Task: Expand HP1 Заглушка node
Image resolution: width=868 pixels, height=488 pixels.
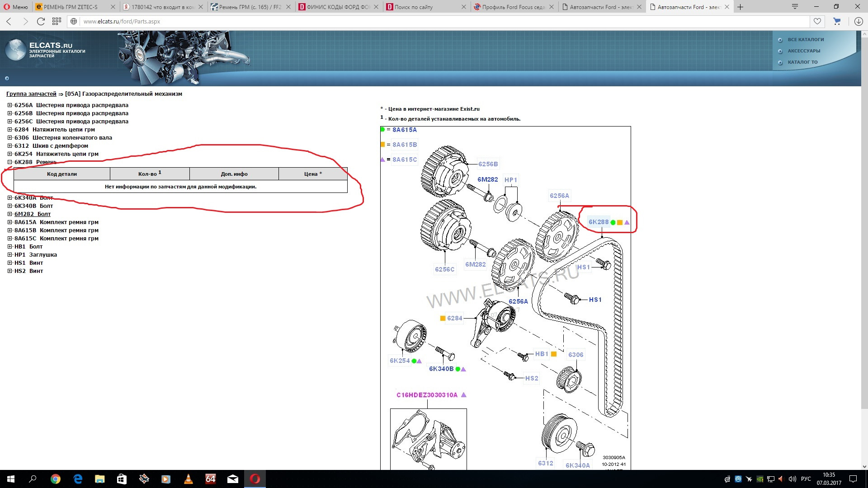Action: pos(10,254)
